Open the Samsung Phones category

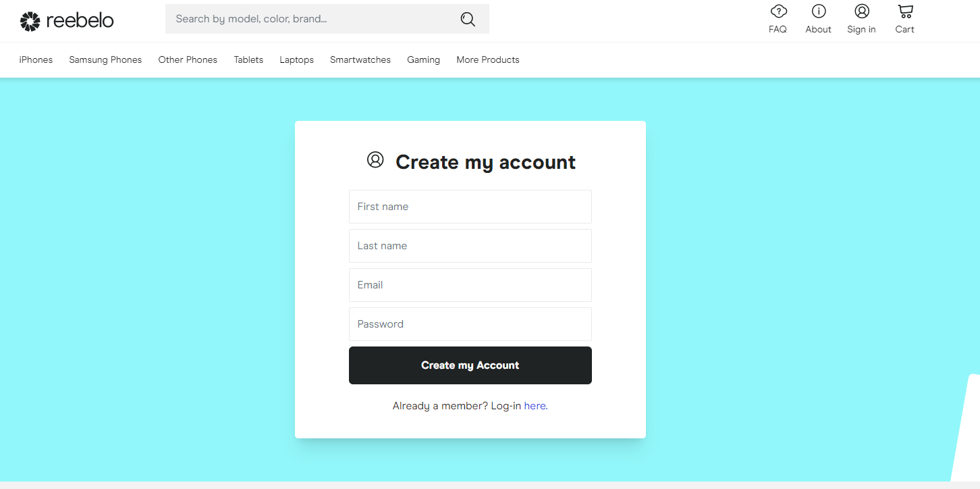[105, 59]
